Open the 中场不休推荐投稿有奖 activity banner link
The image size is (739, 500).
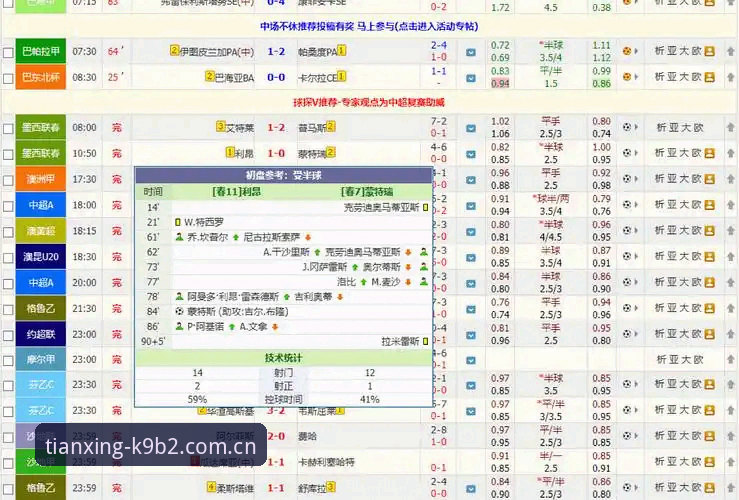[369, 26]
